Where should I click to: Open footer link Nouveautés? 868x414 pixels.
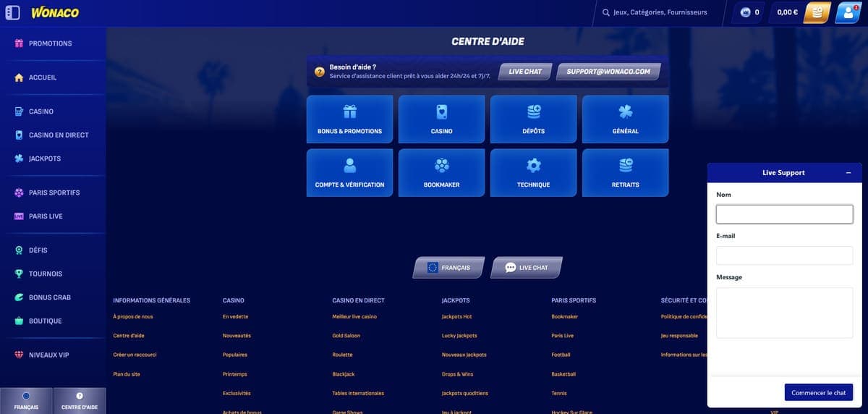click(x=237, y=336)
